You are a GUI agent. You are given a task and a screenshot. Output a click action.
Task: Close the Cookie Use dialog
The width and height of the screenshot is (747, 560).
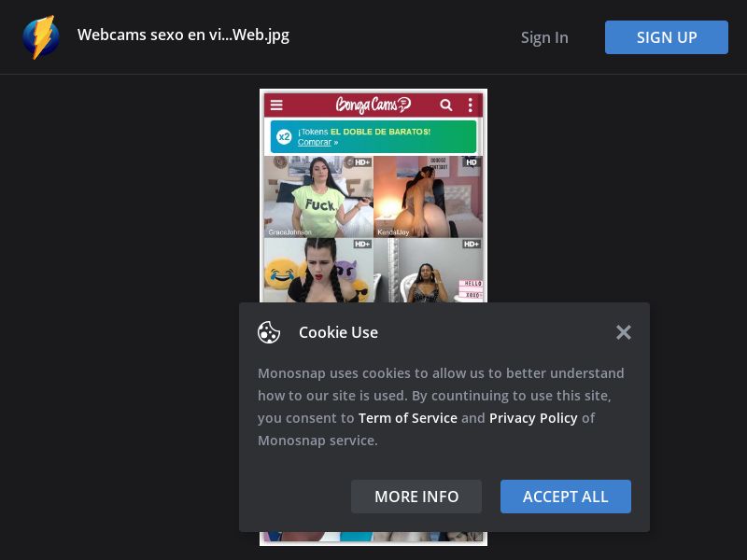[623, 332]
